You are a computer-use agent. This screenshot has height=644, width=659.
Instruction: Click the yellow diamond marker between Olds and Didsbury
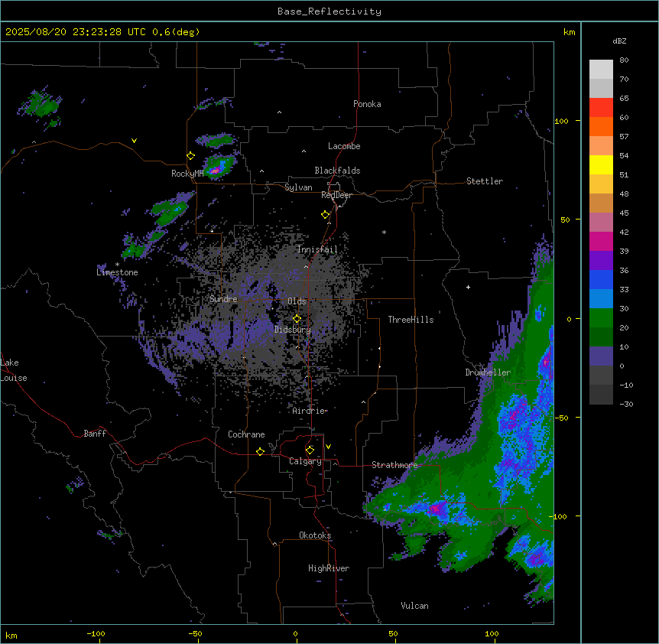click(x=297, y=319)
